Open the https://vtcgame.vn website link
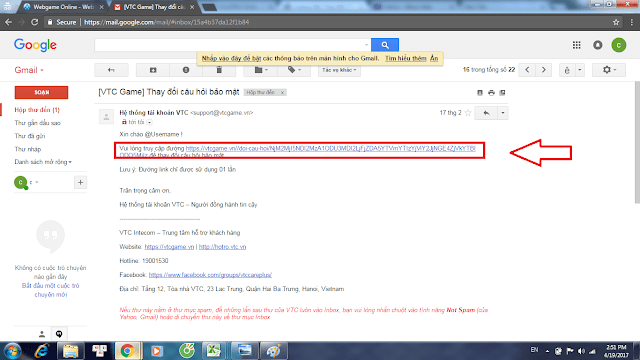 [169, 247]
